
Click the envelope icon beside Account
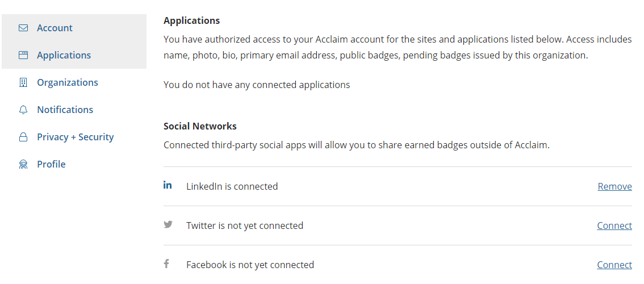pyautogui.click(x=23, y=28)
